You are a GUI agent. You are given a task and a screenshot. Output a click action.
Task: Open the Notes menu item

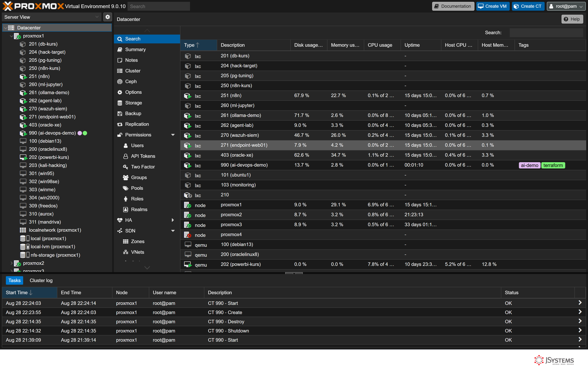(147, 60)
